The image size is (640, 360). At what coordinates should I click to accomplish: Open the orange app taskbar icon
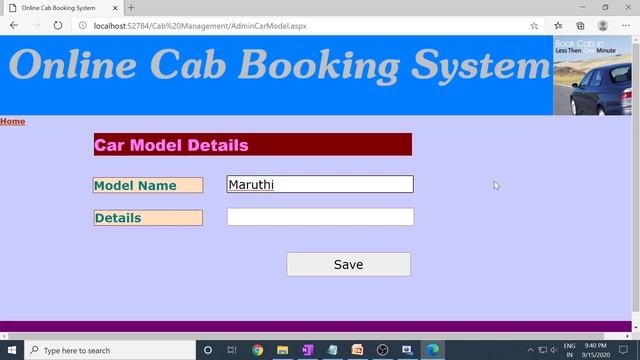(357, 350)
